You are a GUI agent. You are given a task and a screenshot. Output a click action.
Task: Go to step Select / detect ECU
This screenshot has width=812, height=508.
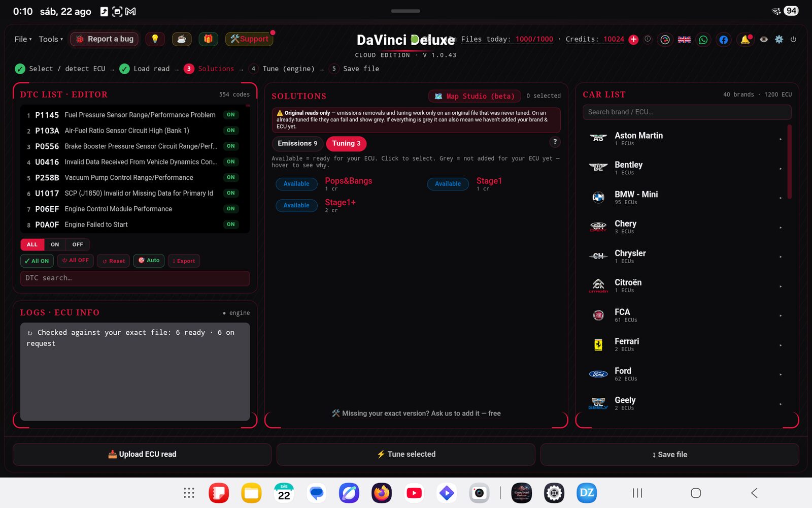(x=60, y=69)
